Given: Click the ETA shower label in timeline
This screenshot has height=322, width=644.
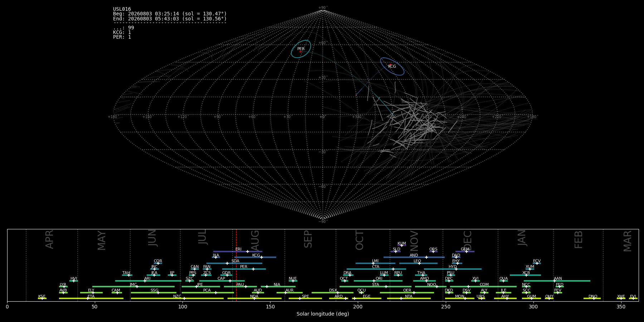Looking at the screenshot, I should (x=91, y=297).
